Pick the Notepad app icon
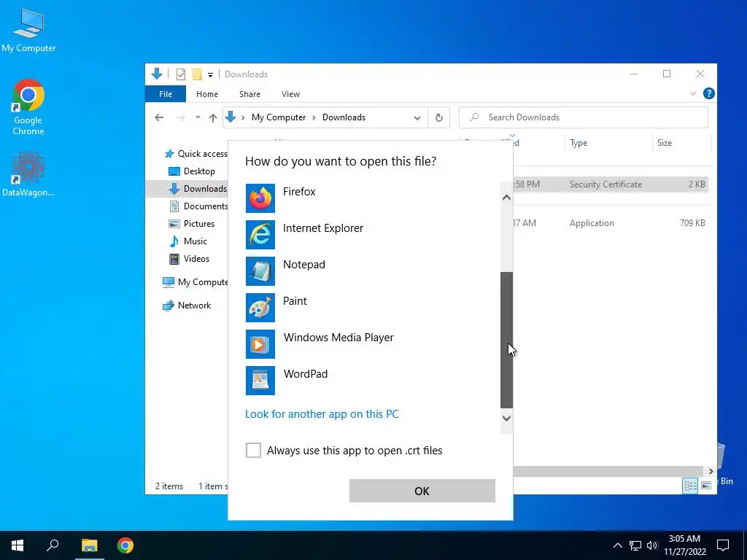 (x=260, y=271)
